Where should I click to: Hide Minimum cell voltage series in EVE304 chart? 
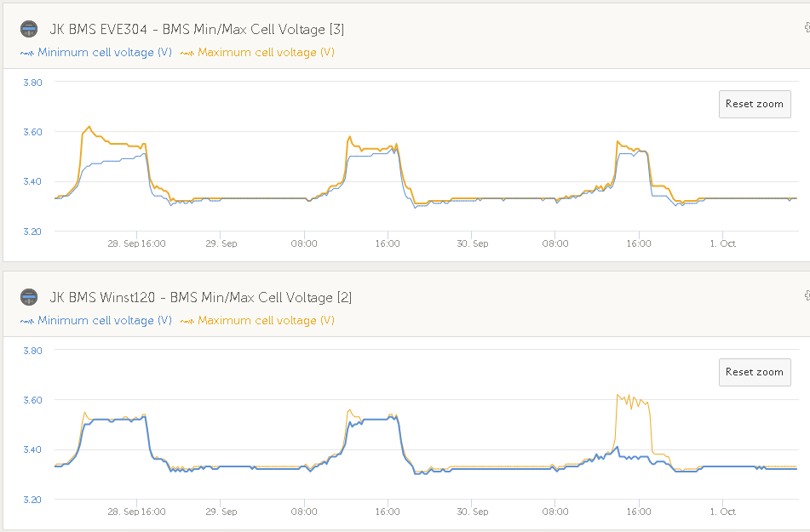(x=105, y=53)
